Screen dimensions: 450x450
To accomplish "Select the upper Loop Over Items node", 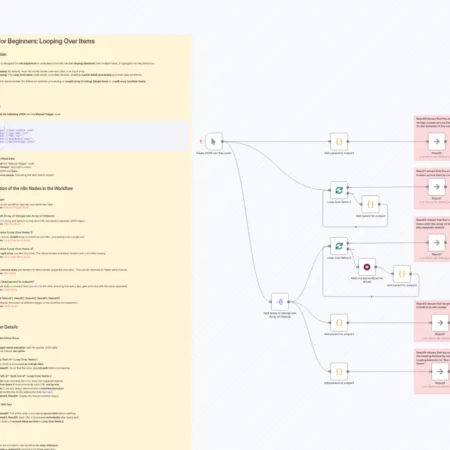I will 339,190.
